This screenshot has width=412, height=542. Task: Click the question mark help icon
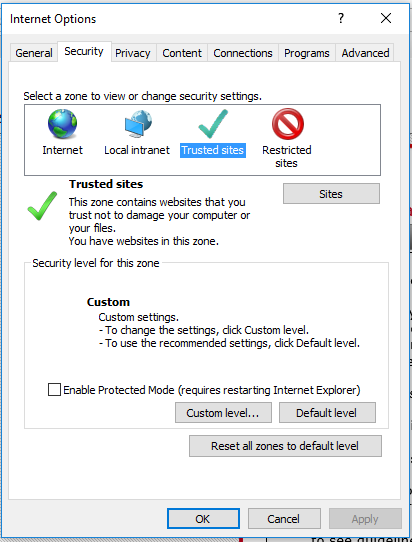point(341,18)
